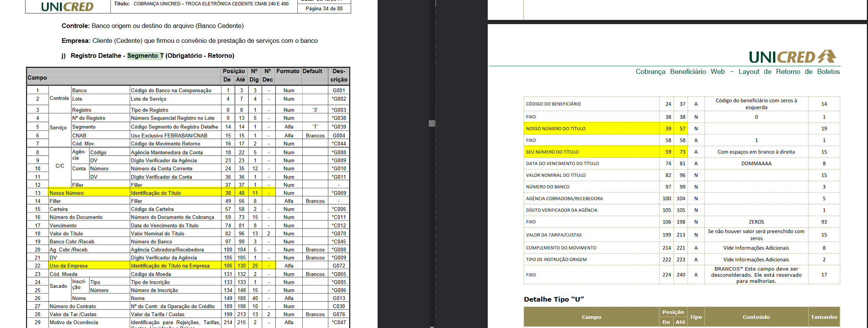Viewport: 868px width, 328px height.
Task: Click the 'Detalhe Tipo "U"' heading
Action: (x=554, y=299)
